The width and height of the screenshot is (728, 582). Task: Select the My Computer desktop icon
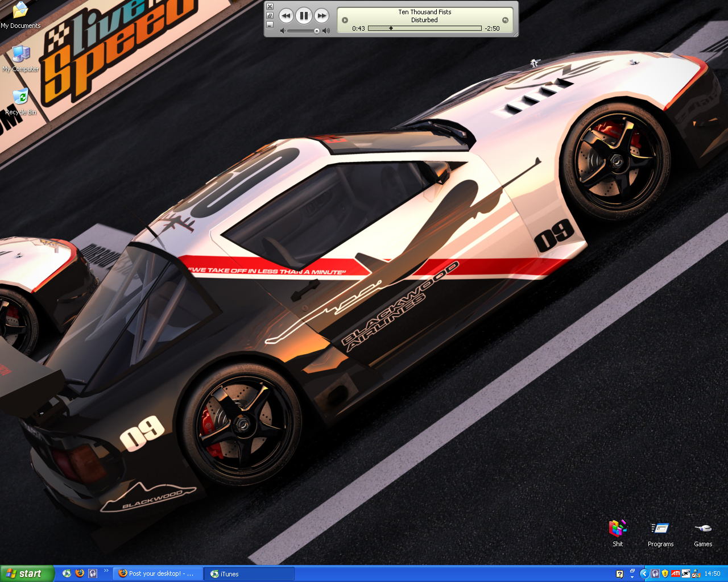coord(20,59)
